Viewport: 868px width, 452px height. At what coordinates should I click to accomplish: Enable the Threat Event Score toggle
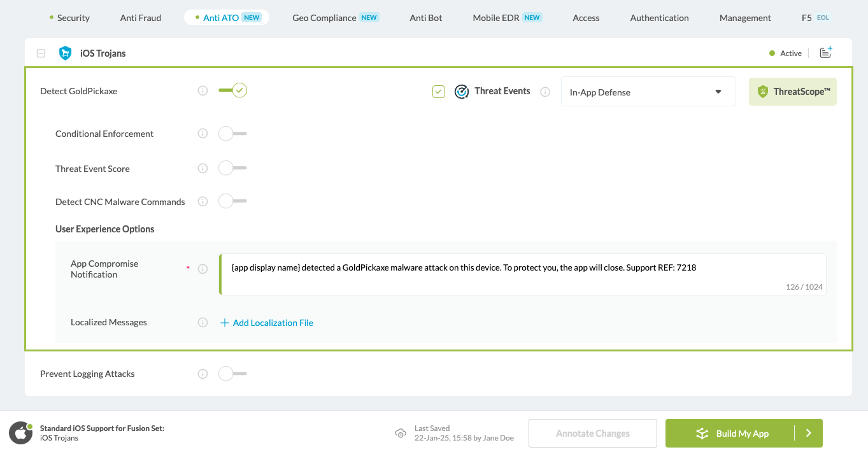pyautogui.click(x=232, y=169)
